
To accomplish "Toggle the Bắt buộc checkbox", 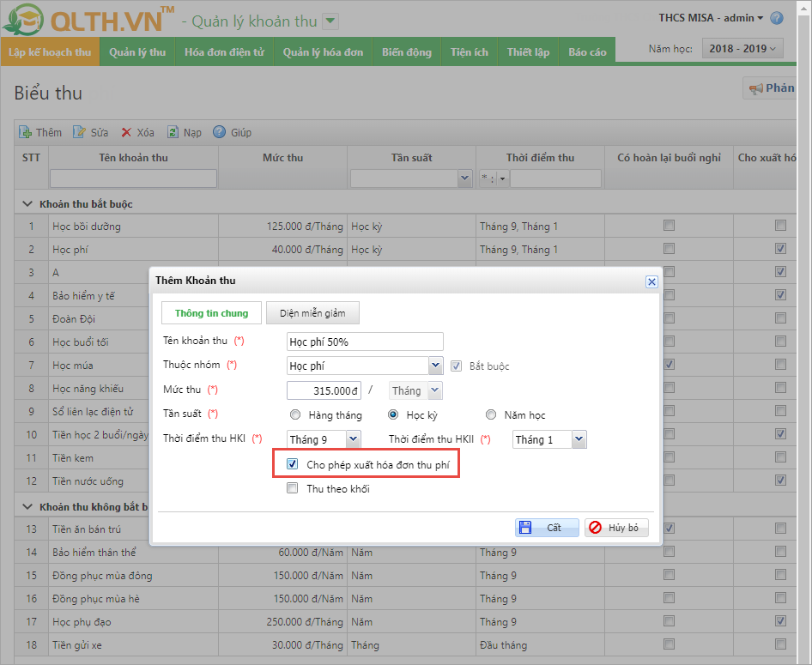I will pos(457,366).
